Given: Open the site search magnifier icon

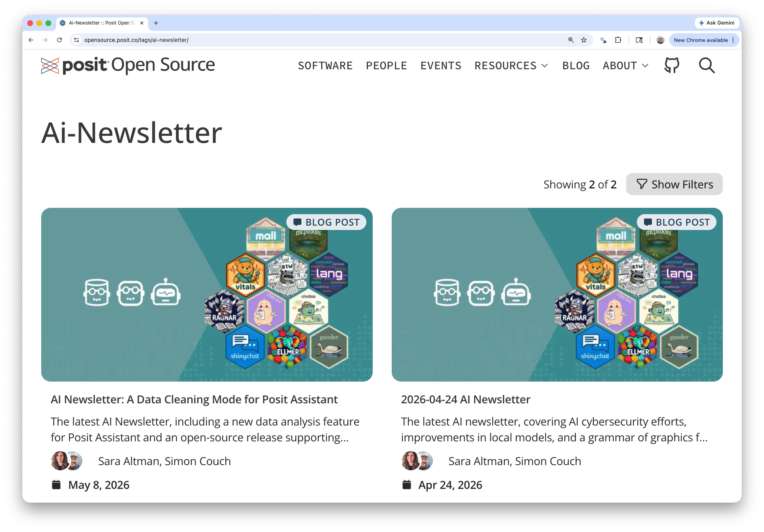Looking at the screenshot, I should pyautogui.click(x=707, y=65).
